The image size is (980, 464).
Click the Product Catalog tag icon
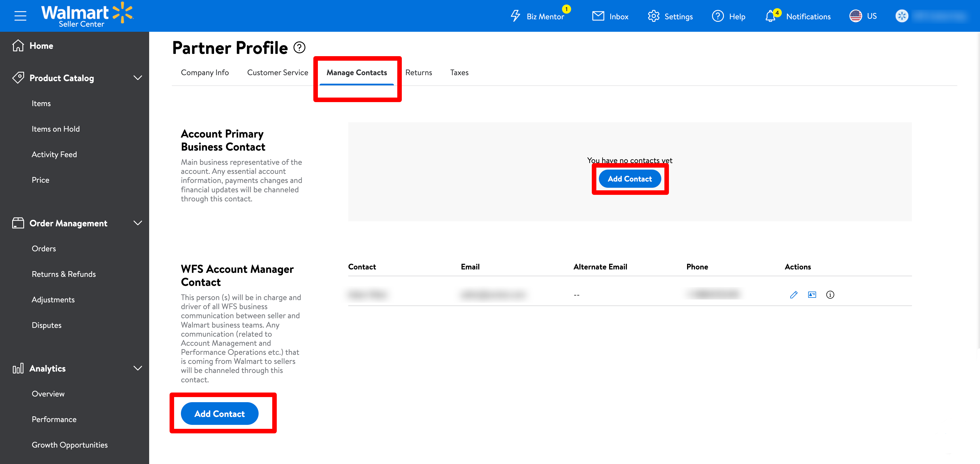click(x=18, y=78)
